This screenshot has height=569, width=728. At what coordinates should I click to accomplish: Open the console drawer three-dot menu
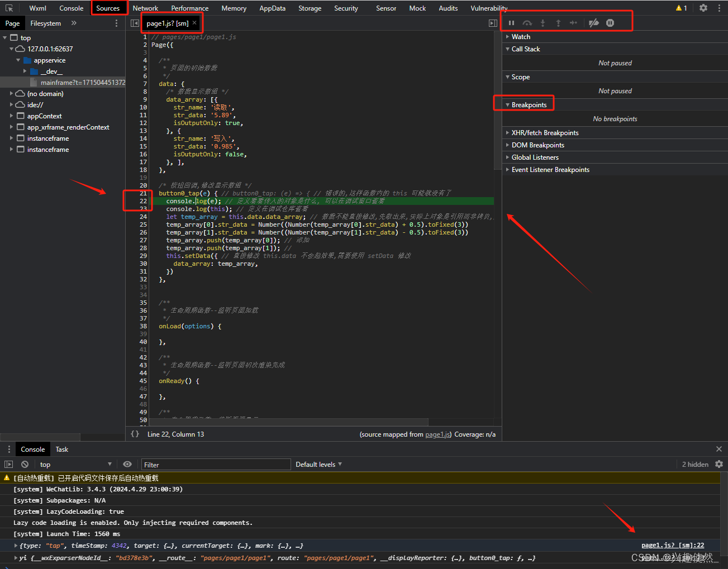[x=9, y=449]
